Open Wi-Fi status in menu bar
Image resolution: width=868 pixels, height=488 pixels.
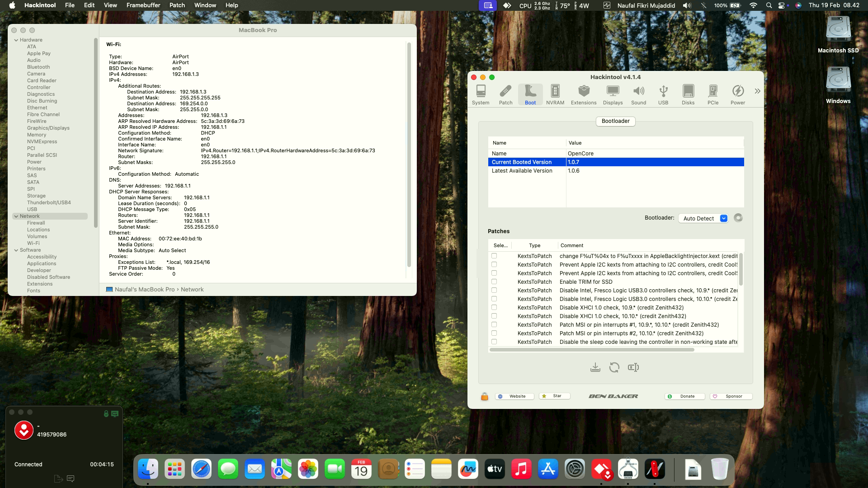point(753,5)
